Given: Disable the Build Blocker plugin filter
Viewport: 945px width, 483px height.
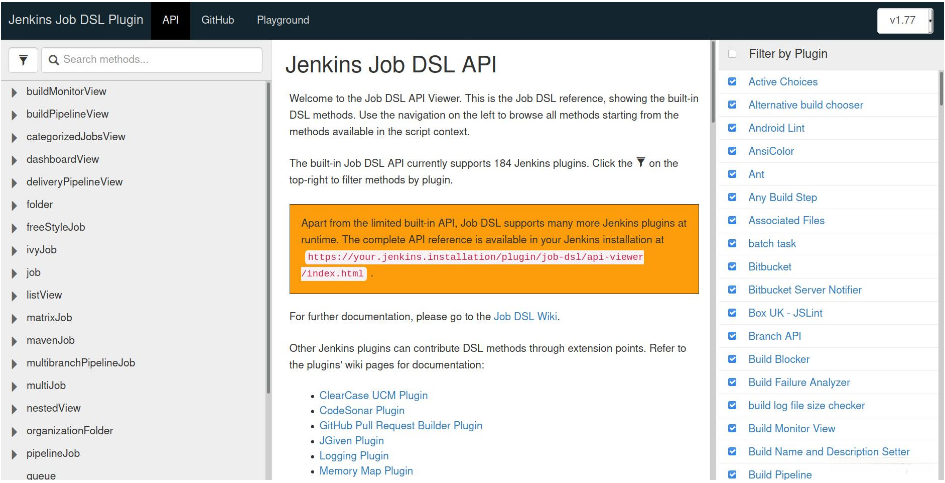Looking at the screenshot, I should [x=733, y=359].
